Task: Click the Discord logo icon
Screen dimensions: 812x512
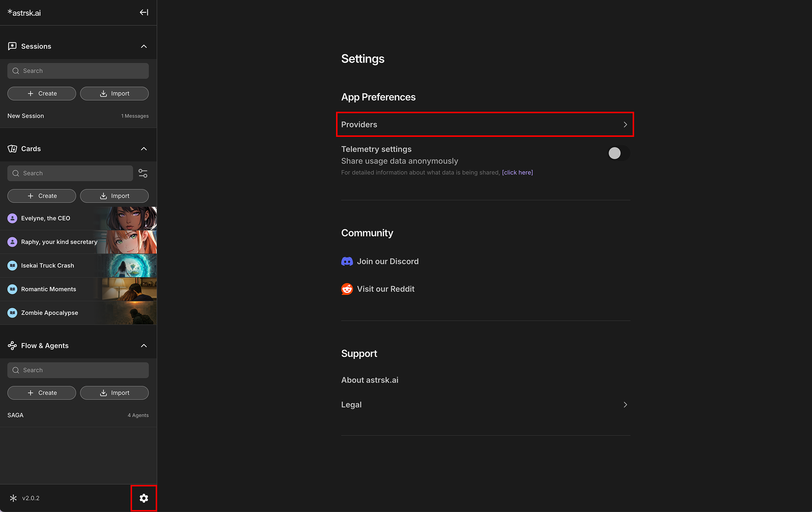Action: coord(347,261)
